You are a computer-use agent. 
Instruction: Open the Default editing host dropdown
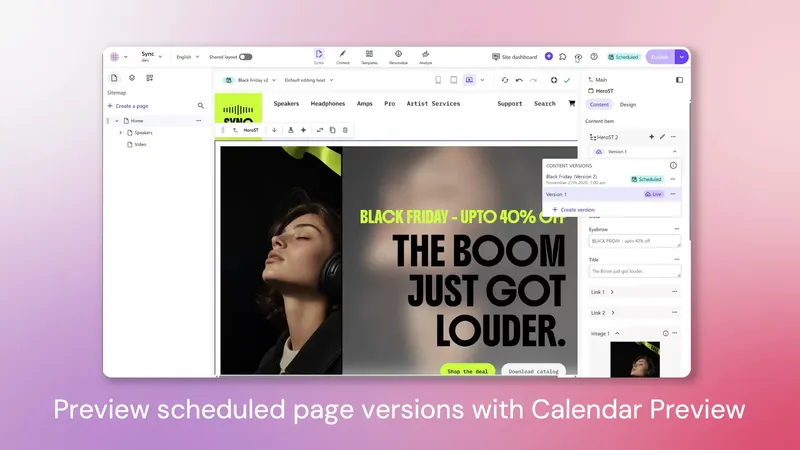(309, 80)
